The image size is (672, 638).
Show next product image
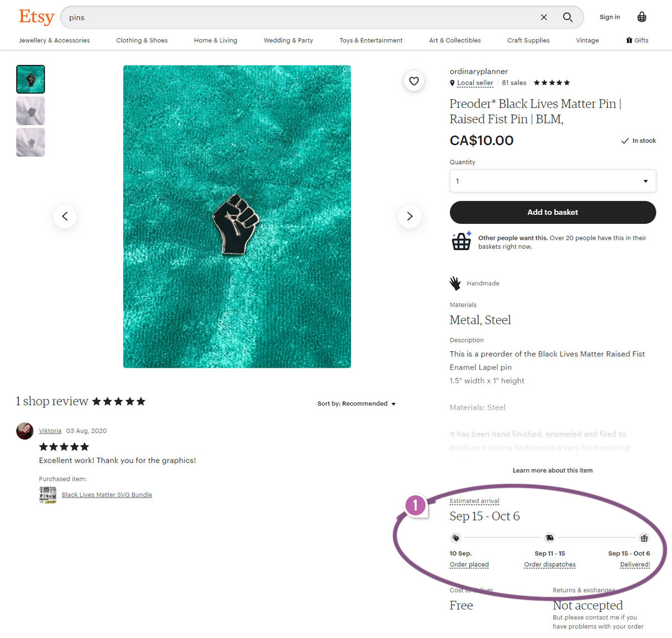[409, 217]
